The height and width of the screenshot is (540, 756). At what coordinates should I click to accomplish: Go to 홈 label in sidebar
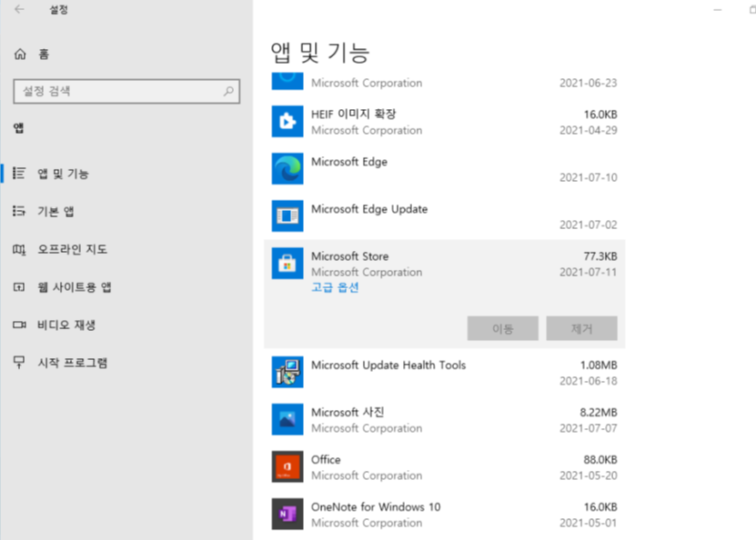coord(44,54)
